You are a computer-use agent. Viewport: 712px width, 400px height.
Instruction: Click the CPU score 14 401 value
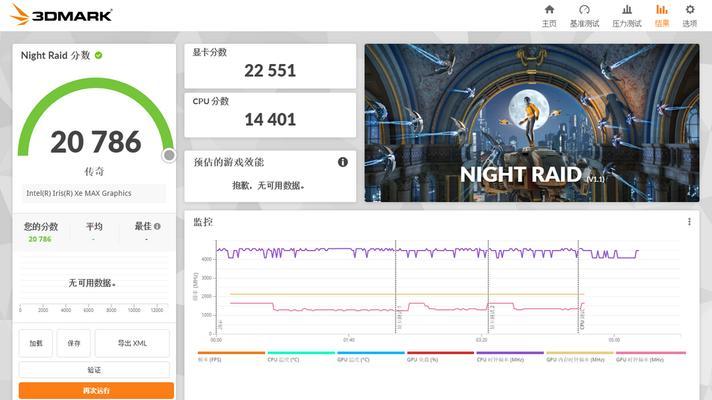pyautogui.click(x=270, y=120)
